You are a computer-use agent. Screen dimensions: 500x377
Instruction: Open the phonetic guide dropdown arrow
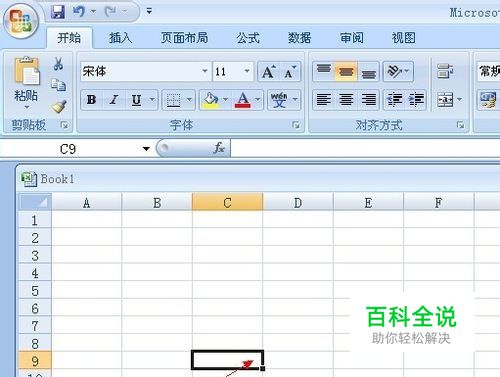pyautogui.click(x=295, y=99)
